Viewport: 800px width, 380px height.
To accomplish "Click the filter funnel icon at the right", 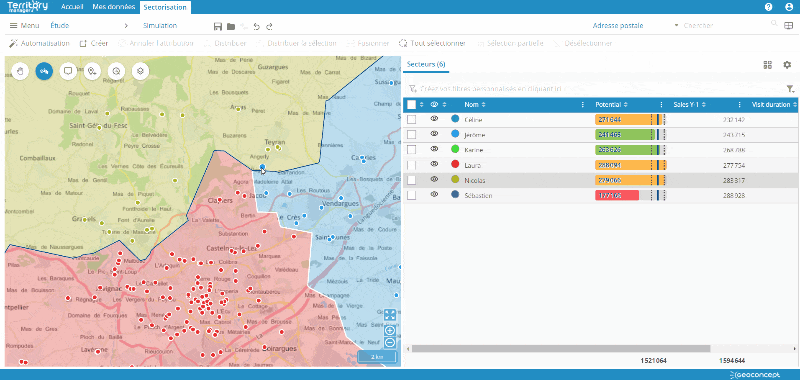I will pyautogui.click(x=790, y=89).
